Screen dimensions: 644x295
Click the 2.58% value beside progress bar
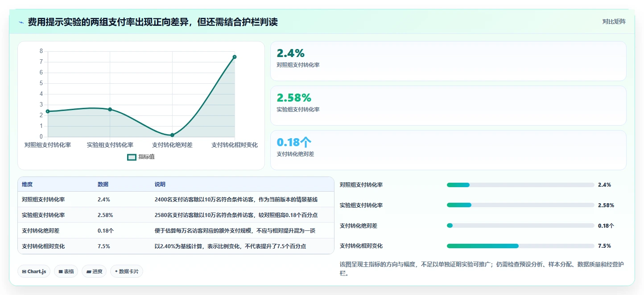click(x=606, y=205)
